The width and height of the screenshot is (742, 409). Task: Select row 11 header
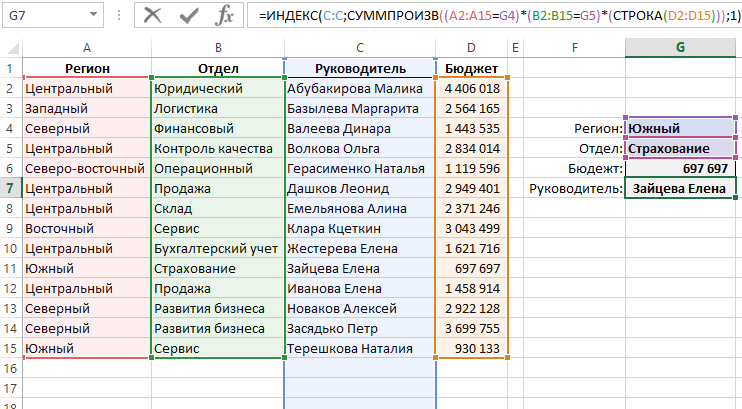click(11, 268)
